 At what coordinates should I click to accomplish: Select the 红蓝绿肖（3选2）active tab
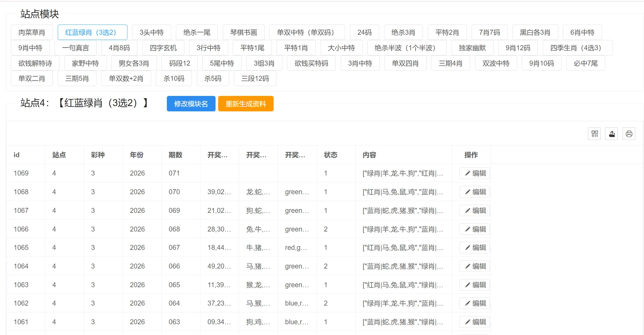(x=92, y=32)
